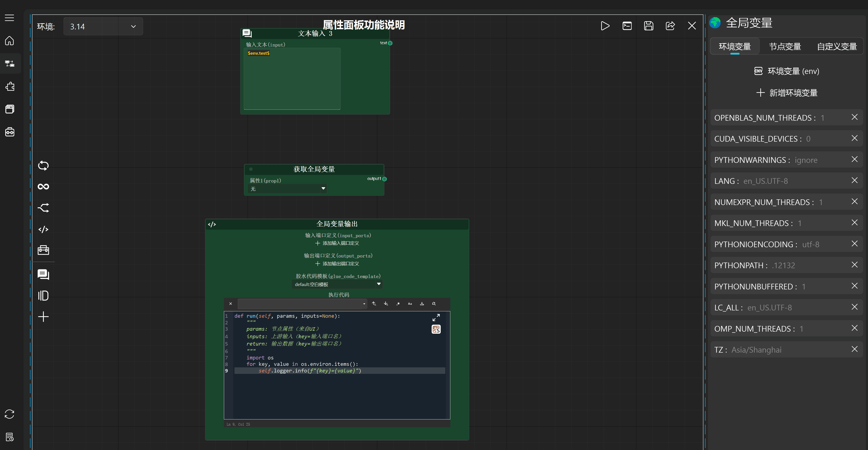Click the AI assistant icon in code editor
This screenshot has width=868, height=450.
[x=436, y=329]
